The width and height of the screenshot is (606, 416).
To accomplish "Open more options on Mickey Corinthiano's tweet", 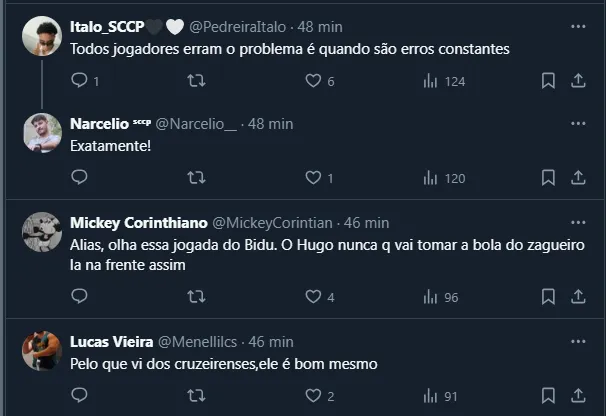I will (578, 222).
